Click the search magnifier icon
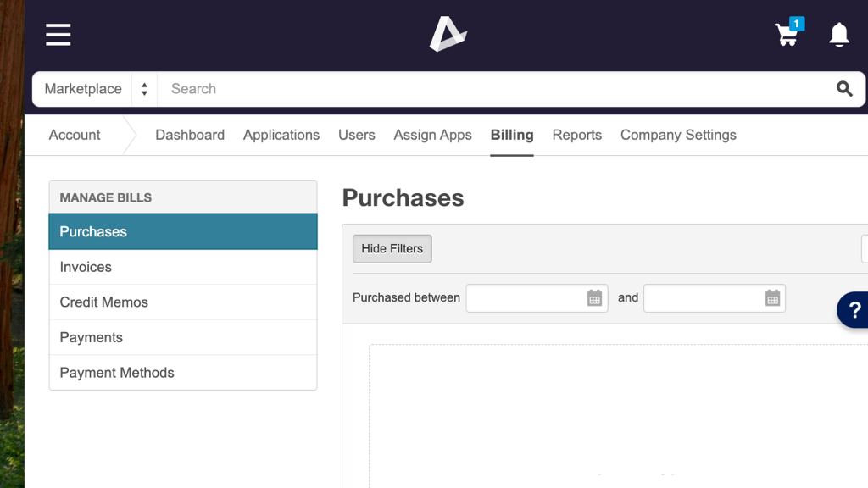Viewport: 868px width, 488px height. [x=844, y=88]
